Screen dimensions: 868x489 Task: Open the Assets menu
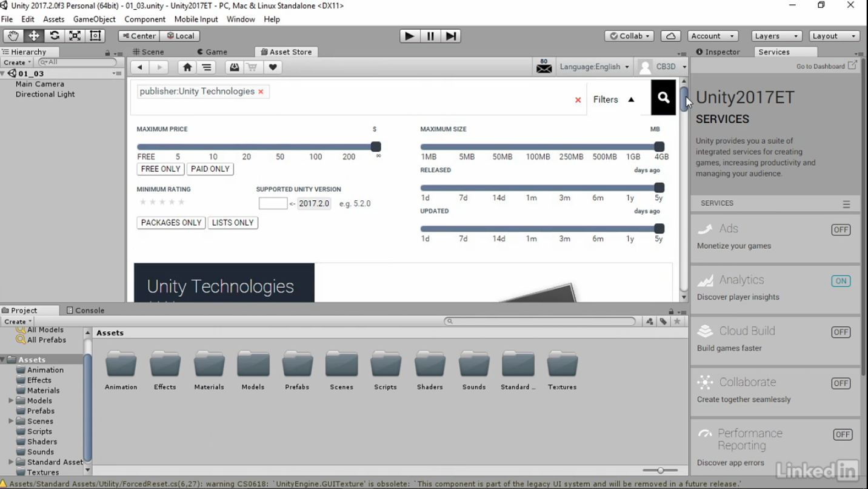(53, 19)
